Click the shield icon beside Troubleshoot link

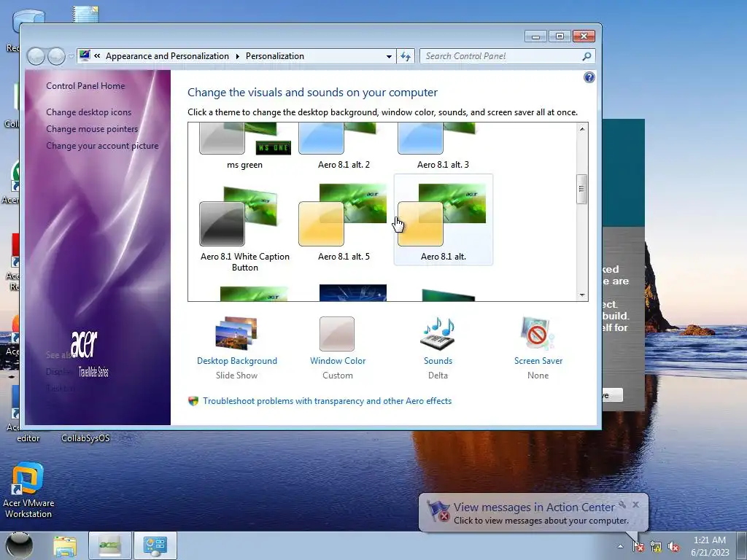(193, 401)
